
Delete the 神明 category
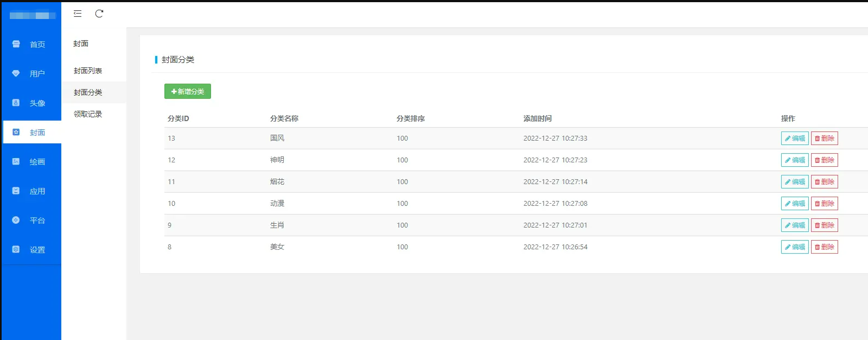pos(825,160)
